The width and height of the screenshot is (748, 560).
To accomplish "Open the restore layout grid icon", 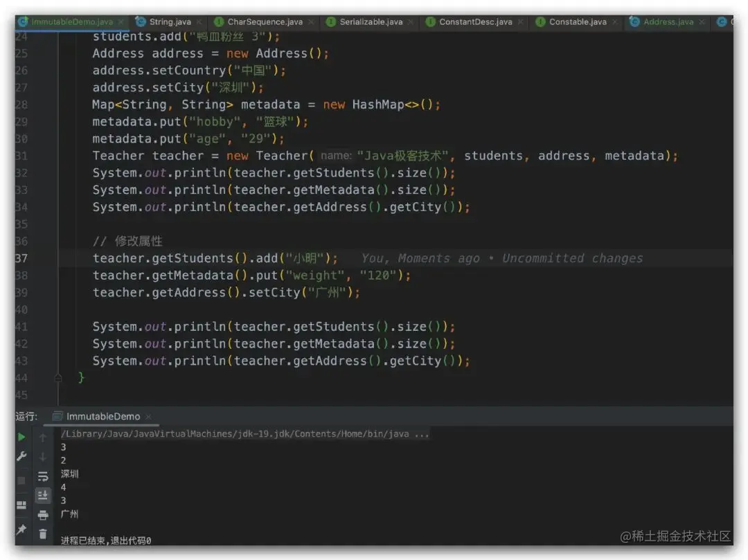I will pos(21,505).
